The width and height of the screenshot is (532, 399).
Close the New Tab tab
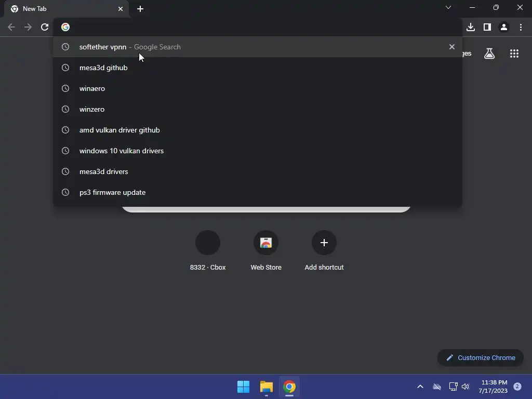click(121, 9)
